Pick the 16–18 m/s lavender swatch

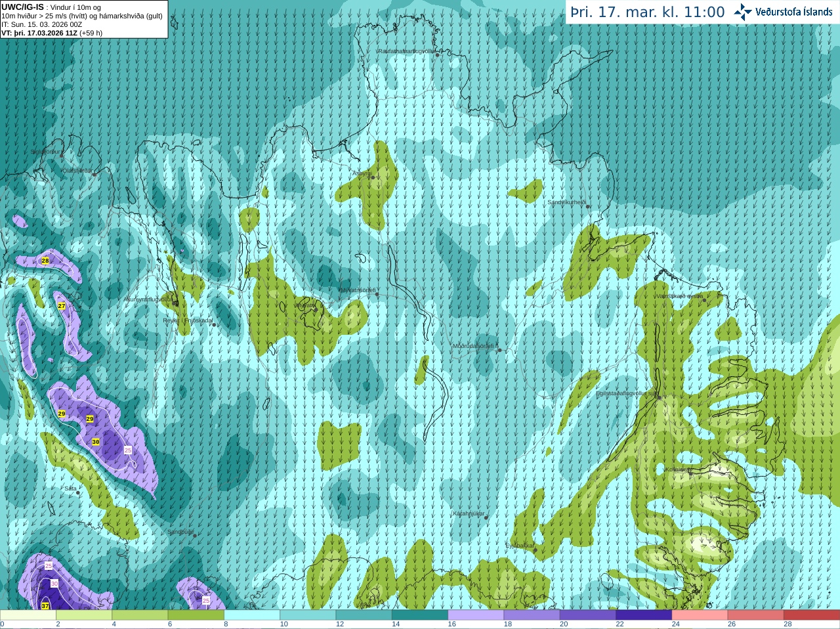(476, 615)
